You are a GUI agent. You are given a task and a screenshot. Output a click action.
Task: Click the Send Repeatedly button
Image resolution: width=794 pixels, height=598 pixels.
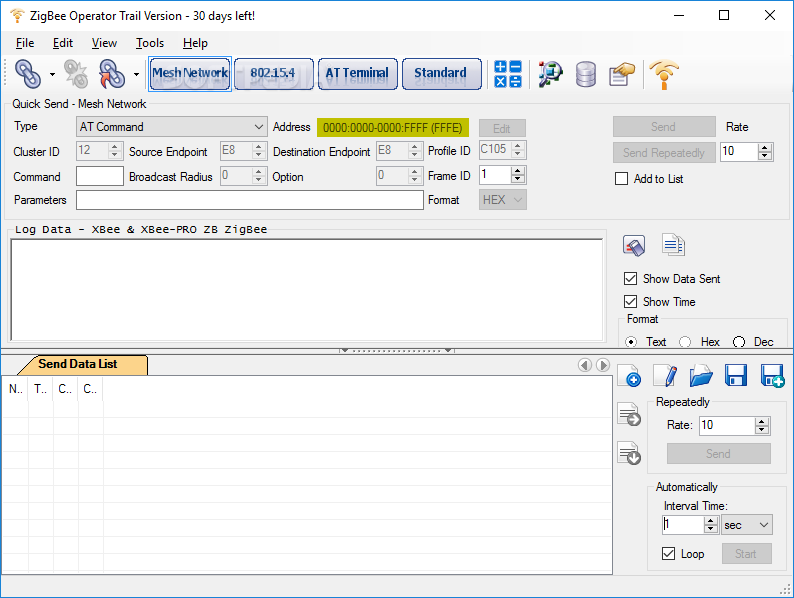pyautogui.click(x=663, y=152)
